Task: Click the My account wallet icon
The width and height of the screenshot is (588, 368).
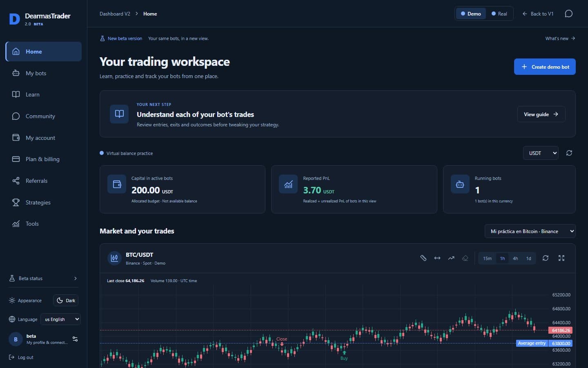Action: pos(16,138)
